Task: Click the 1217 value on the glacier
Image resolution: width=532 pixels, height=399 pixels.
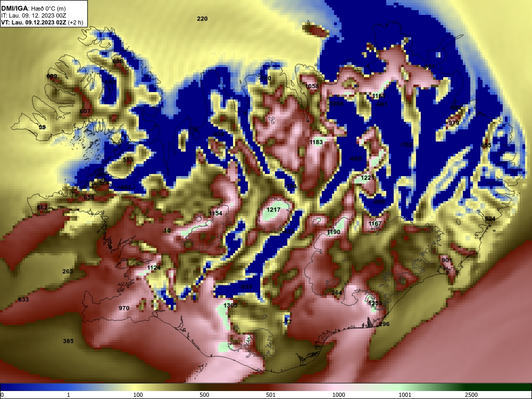Action: click(273, 210)
